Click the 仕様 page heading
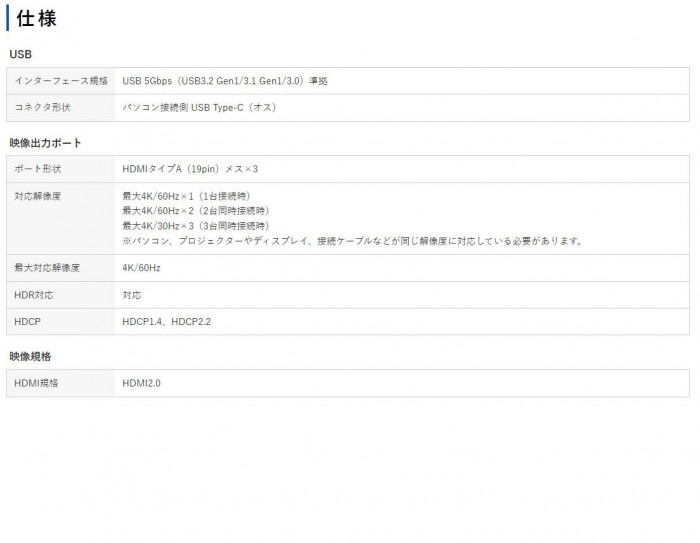The image size is (700, 543). [36, 19]
